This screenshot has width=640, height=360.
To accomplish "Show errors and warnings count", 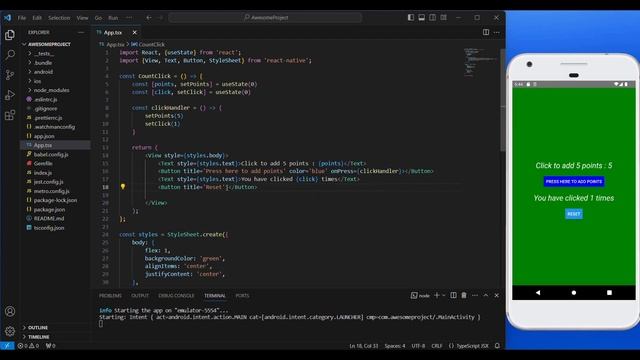I will tap(28, 346).
